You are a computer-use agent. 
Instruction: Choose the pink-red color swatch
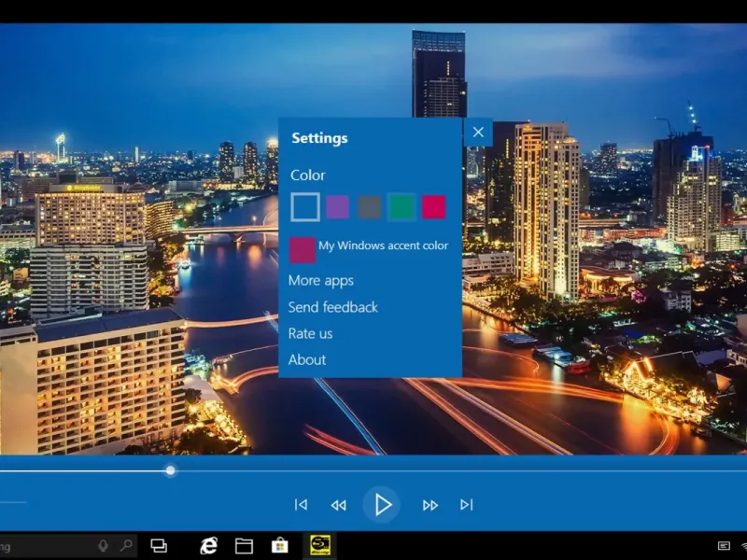433,207
